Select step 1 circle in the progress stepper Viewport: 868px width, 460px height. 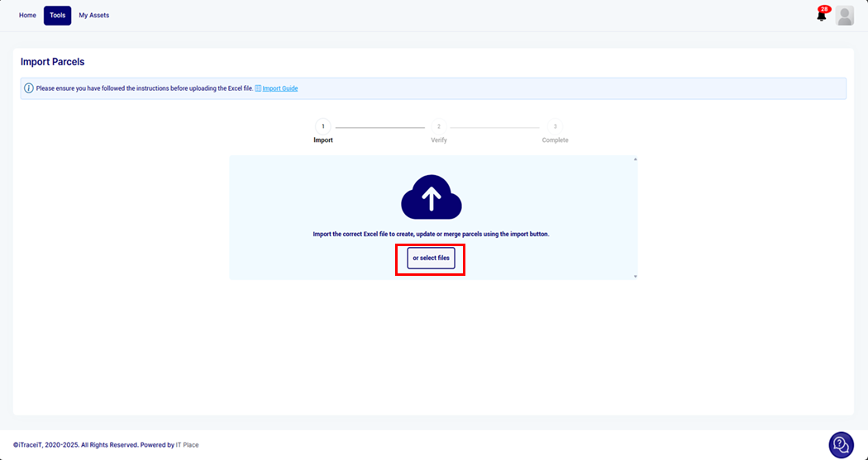pos(322,126)
